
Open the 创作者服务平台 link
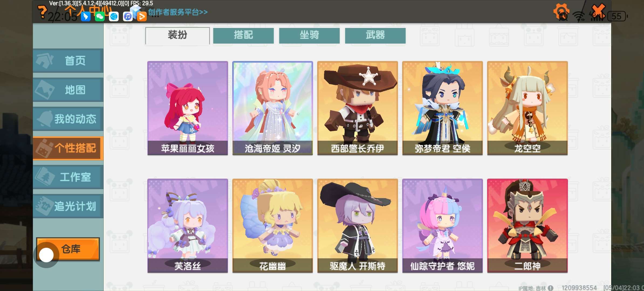click(x=178, y=12)
